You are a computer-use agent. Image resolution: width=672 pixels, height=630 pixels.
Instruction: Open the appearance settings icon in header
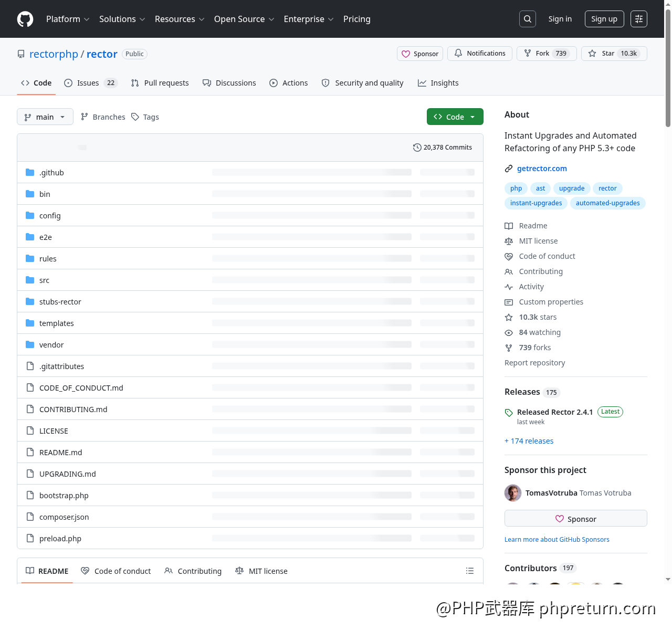[x=639, y=19]
